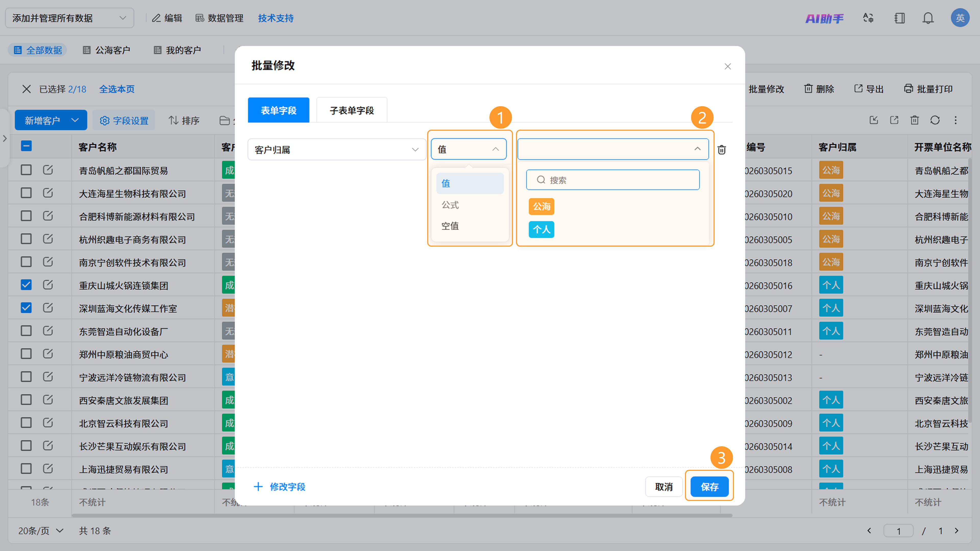Screen dimensions: 980x551
Task: Delete the 客户归属 modification row trash icon
Action: click(721, 150)
